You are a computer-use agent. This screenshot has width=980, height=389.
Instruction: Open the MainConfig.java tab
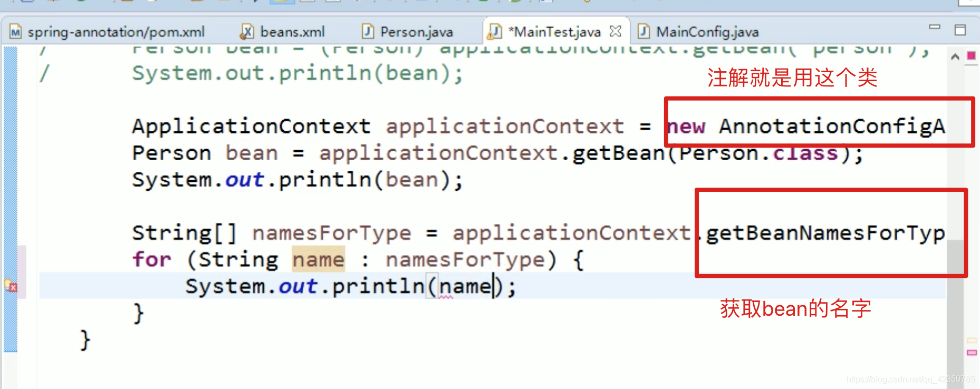click(707, 32)
